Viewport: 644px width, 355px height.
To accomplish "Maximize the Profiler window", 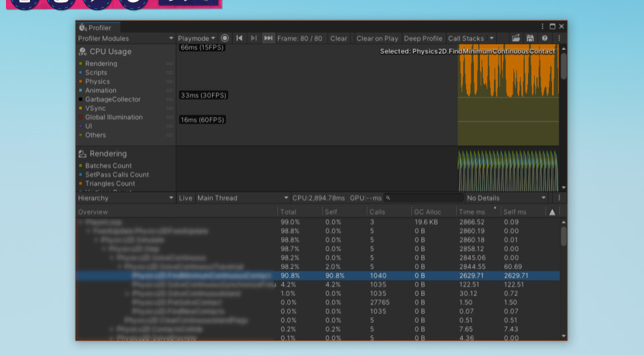I will coord(553,26).
